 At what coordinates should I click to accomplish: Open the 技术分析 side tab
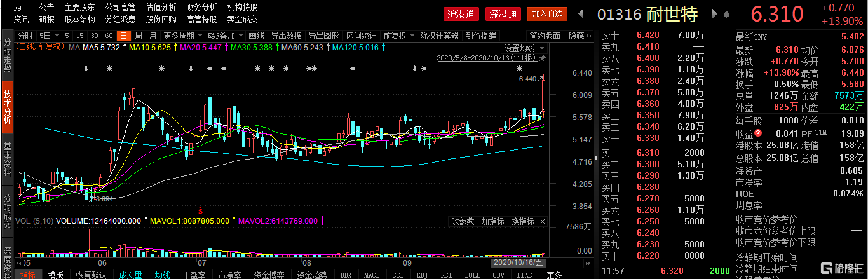pyautogui.click(x=7, y=106)
